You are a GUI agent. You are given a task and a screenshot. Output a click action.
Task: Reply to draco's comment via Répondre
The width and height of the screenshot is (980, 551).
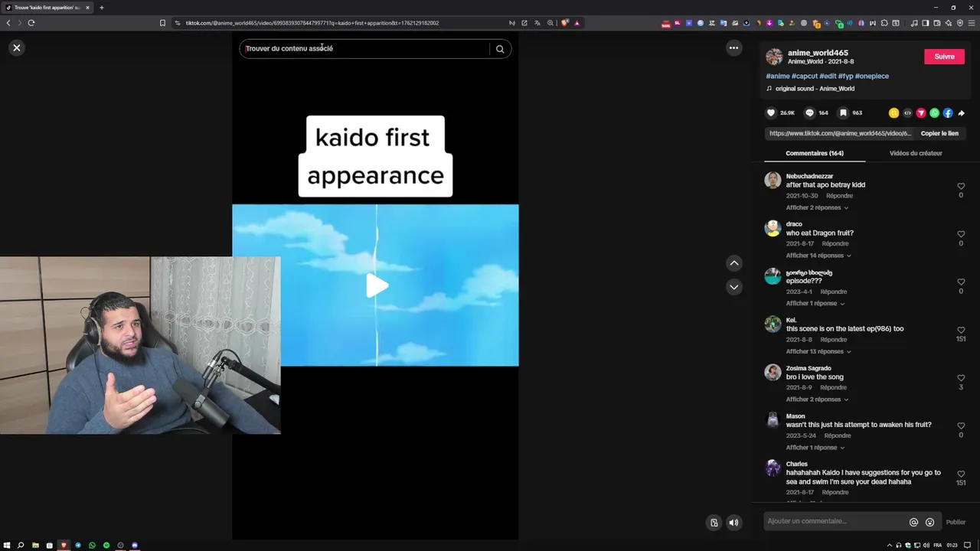click(835, 243)
